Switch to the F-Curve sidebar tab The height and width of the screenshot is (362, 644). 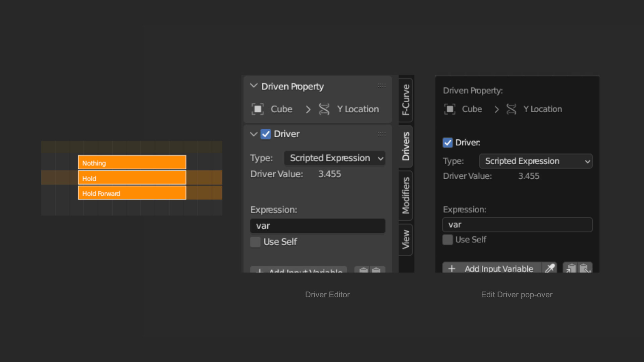(406, 100)
